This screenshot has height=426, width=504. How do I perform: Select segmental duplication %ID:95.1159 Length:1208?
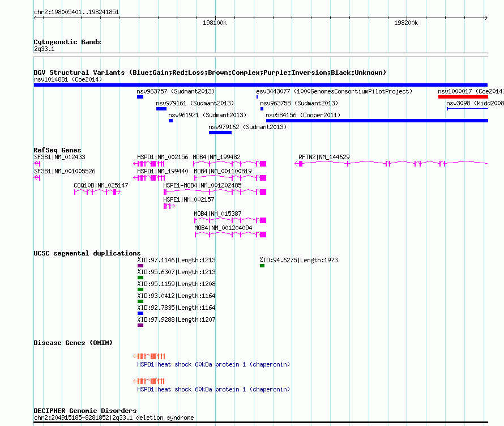coord(177,284)
